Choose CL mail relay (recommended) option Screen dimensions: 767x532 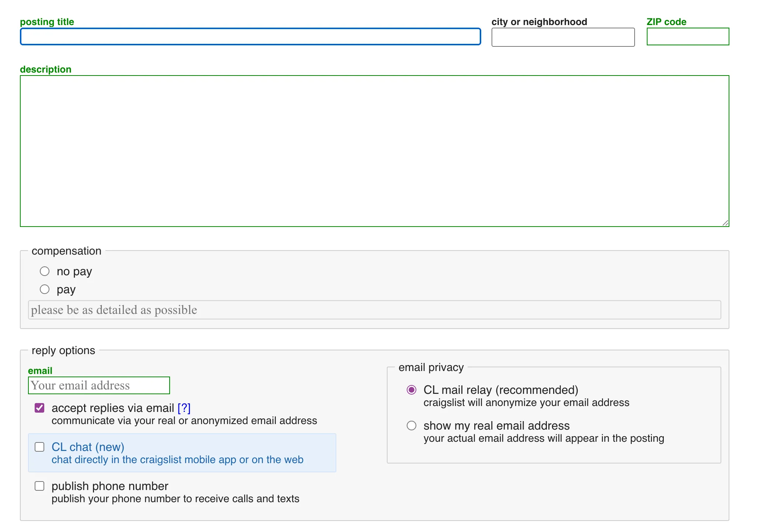(x=412, y=390)
